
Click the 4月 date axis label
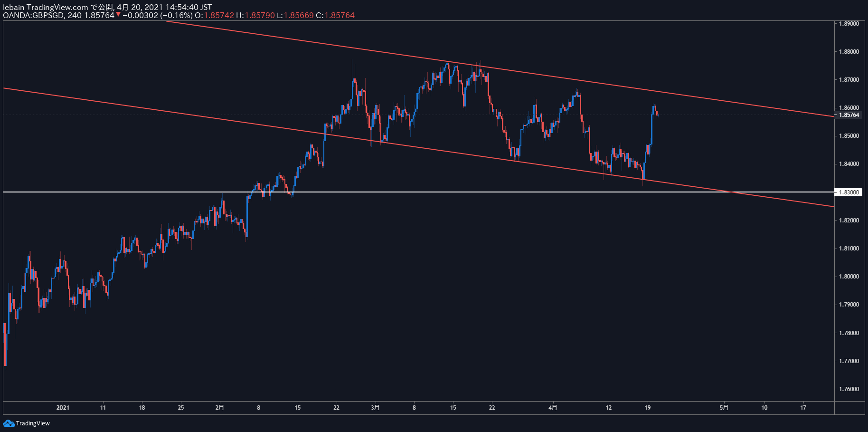pyautogui.click(x=553, y=407)
